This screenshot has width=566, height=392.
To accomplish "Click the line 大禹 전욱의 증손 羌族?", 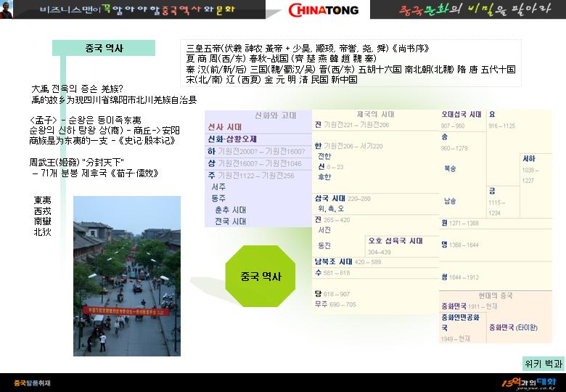I will (x=78, y=89).
